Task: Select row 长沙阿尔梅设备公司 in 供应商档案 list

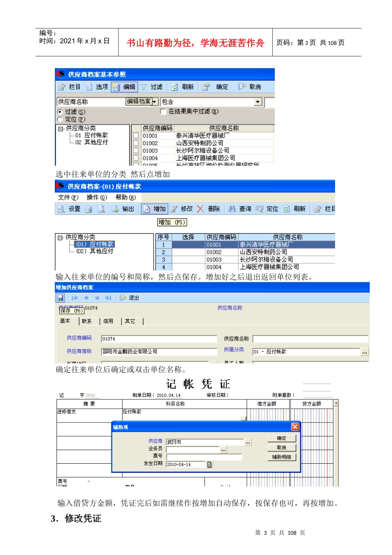Action: [x=245, y=260]
